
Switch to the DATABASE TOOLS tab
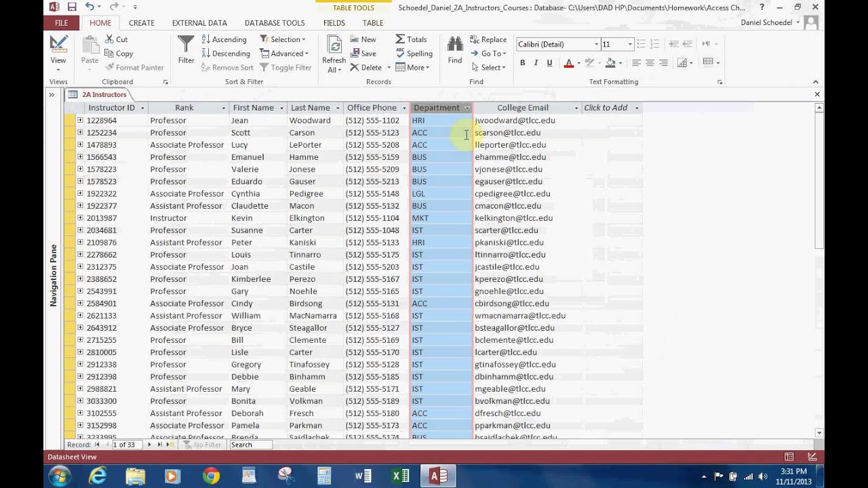coord(275,22)
